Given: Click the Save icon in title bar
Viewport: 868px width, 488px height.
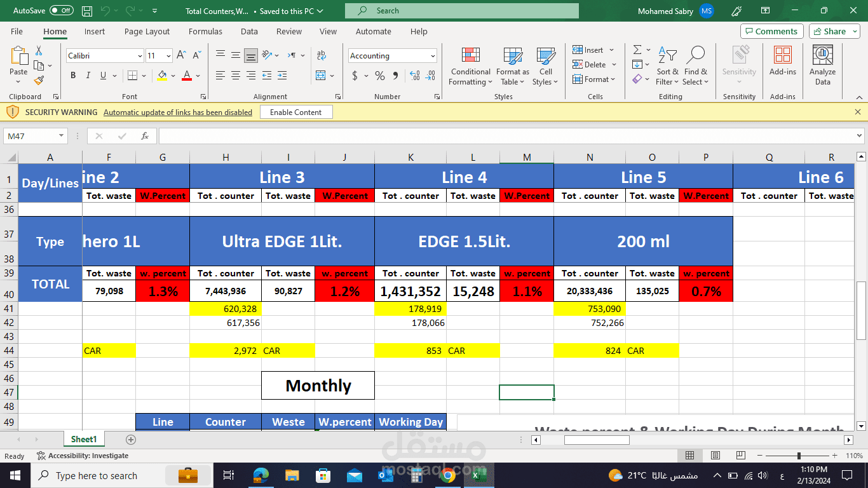Looking at the screenshot, I should 87,11.
